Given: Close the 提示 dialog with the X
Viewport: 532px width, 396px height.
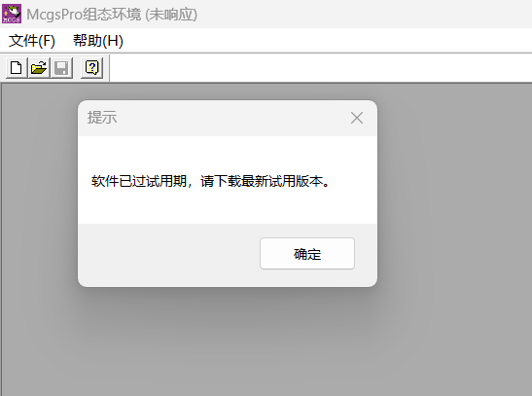Looking at the screenshot, I should pyautogui.click(x=357, y=118).
